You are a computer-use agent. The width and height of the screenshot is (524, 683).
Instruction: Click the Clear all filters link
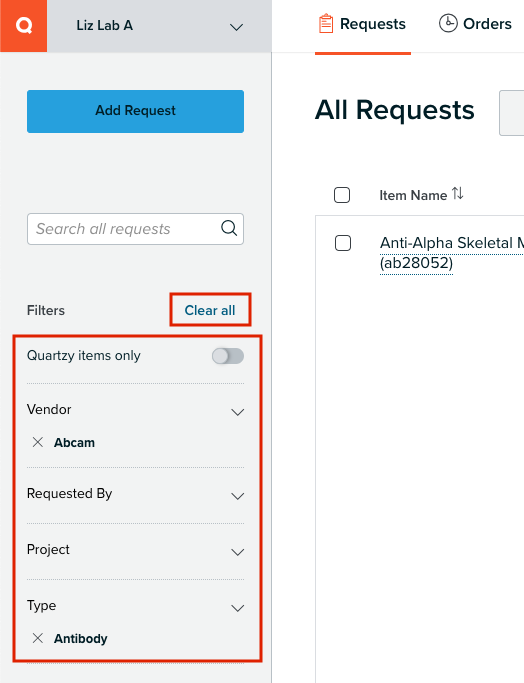point(210,310)
